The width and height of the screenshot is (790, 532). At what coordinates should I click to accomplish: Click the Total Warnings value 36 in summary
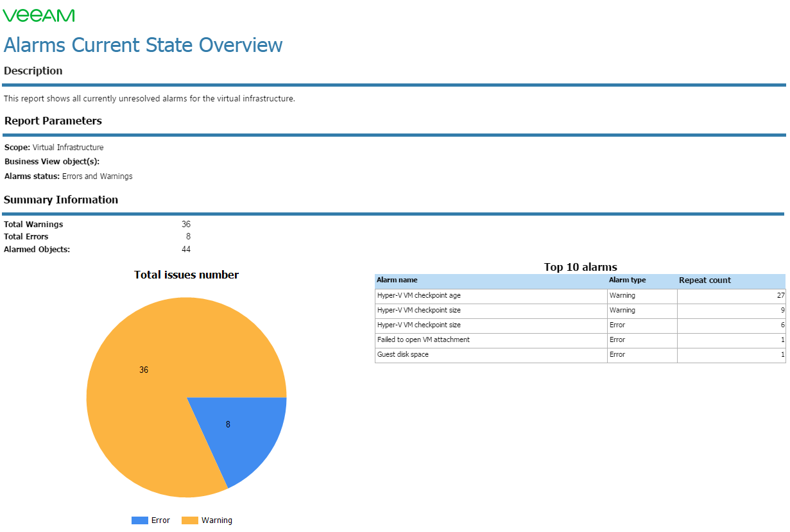pos(186,225)
